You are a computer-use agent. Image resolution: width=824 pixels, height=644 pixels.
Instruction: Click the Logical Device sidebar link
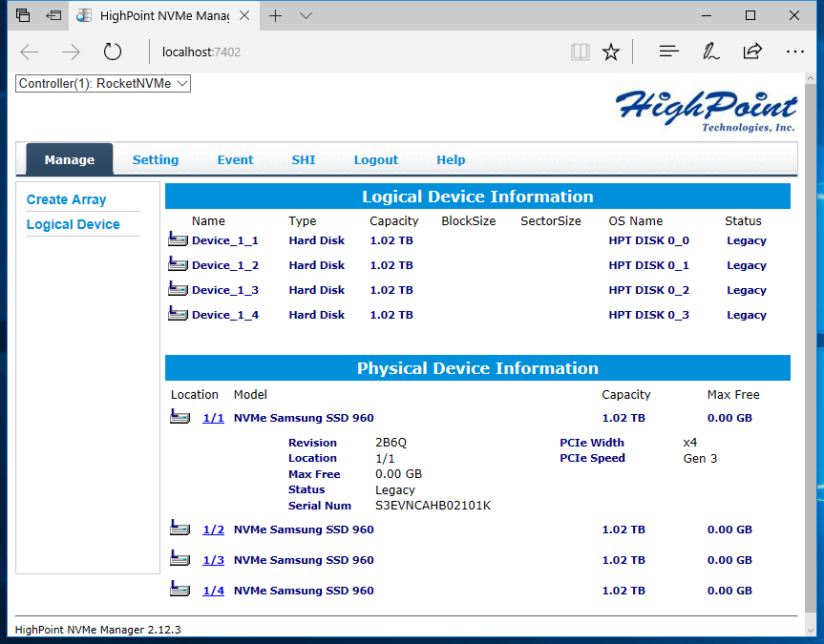[x=74, y=224]
